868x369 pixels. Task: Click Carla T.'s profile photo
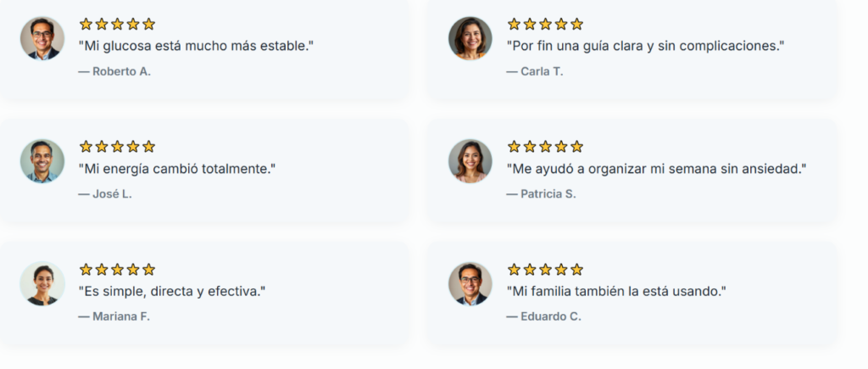pyautogui.click(x=470, y=38)
